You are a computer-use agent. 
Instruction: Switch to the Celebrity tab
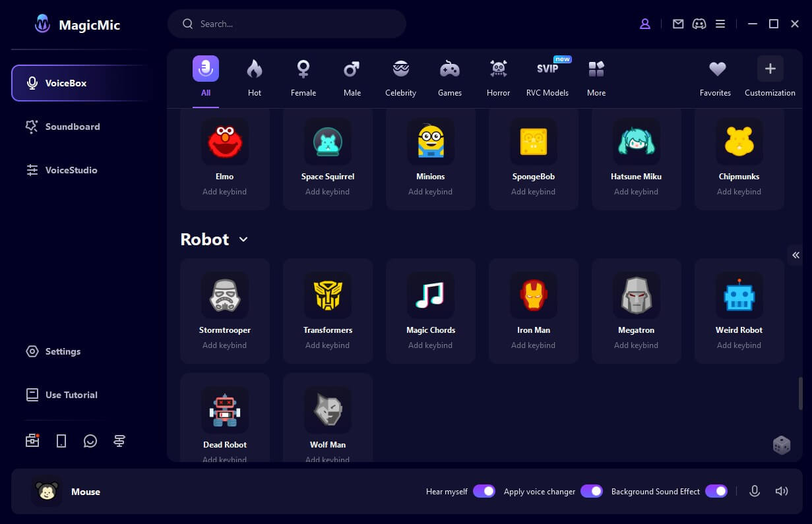point(401,76)
